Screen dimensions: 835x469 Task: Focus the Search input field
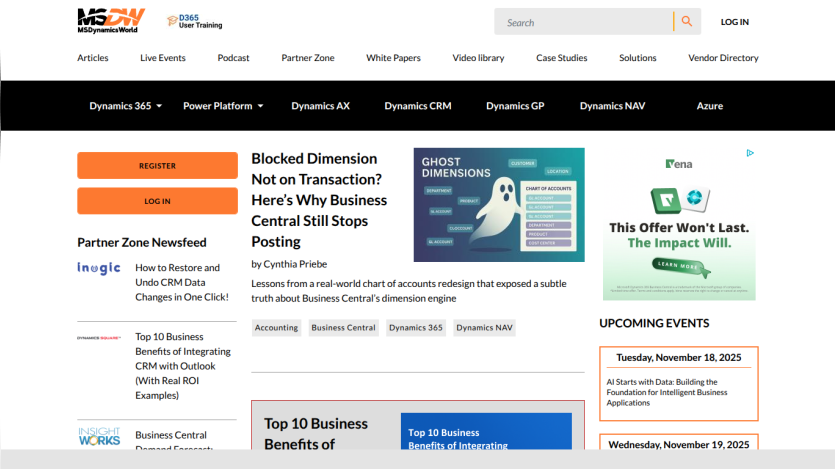tap(584, 22)
